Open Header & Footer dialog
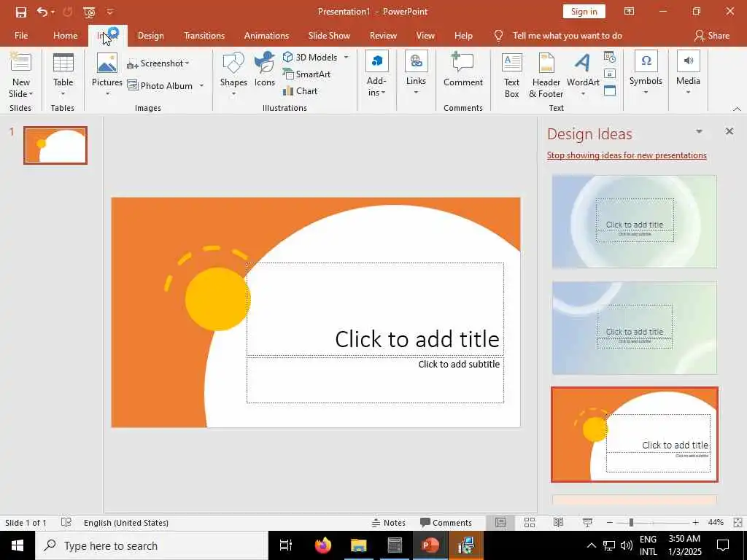The height and width of the screenshot is (560, 747). (546, 75)
